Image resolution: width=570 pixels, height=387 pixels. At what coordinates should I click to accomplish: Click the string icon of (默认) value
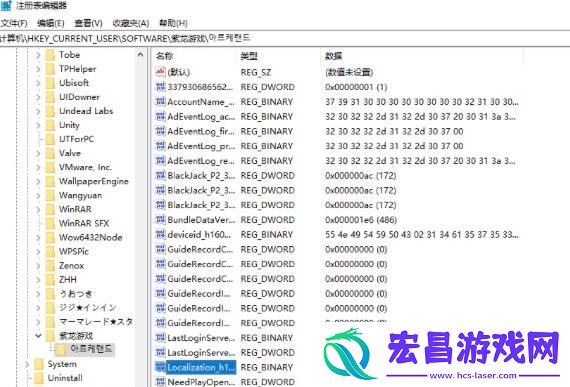160,72
